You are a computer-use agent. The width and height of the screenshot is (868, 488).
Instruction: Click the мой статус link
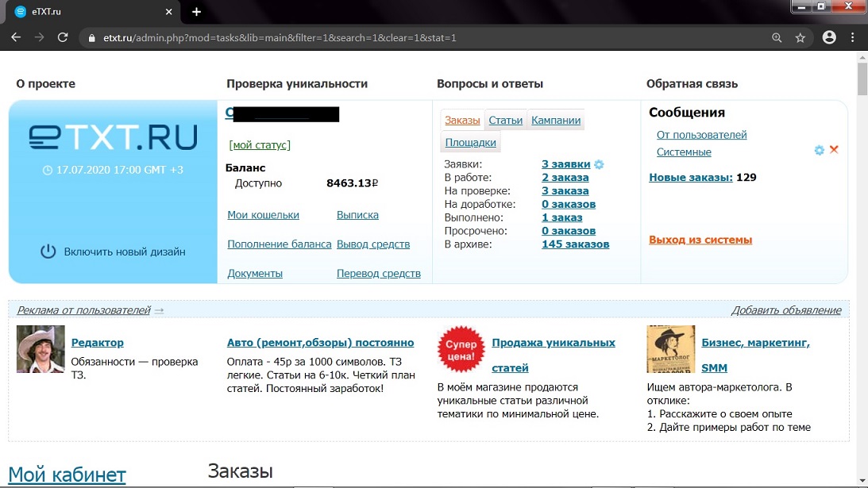click(x=260, y=145)
